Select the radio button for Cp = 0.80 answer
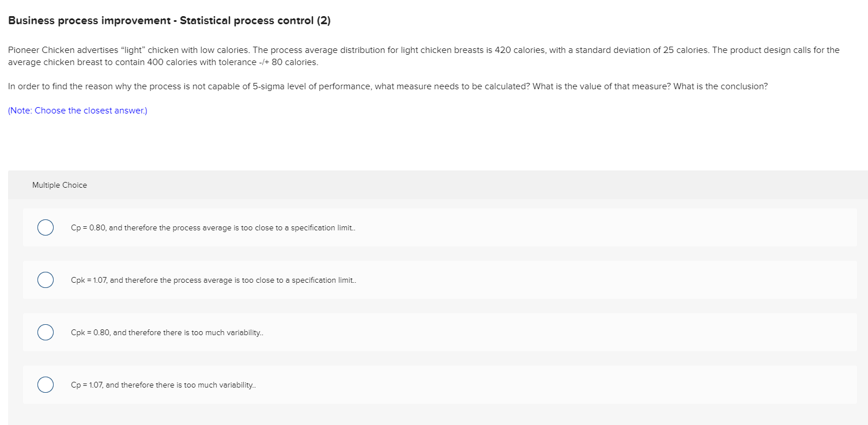868x425 pixels. pyautogui.click(x=45, y=227)
